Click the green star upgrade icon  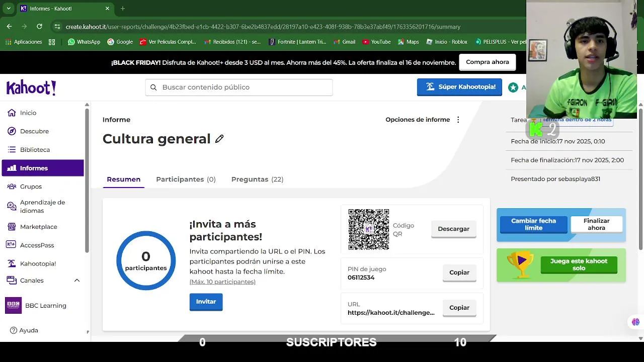513,87
